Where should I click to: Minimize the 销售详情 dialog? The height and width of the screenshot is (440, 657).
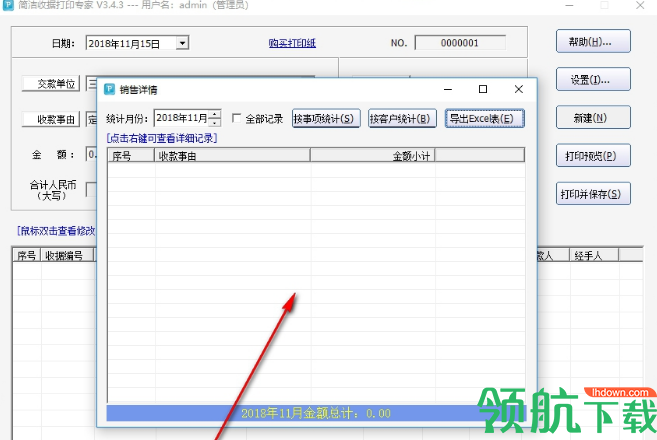click(x=448, y=89)
